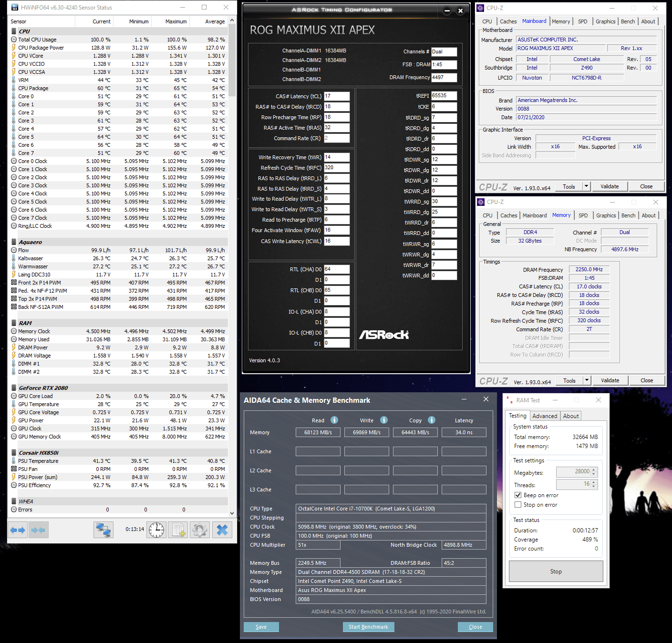The height and width of the screenshot is (643, 672).
Task: Click AIDA64 Memory Latency result 34.0 ns
Action: (x=464, y=432)
